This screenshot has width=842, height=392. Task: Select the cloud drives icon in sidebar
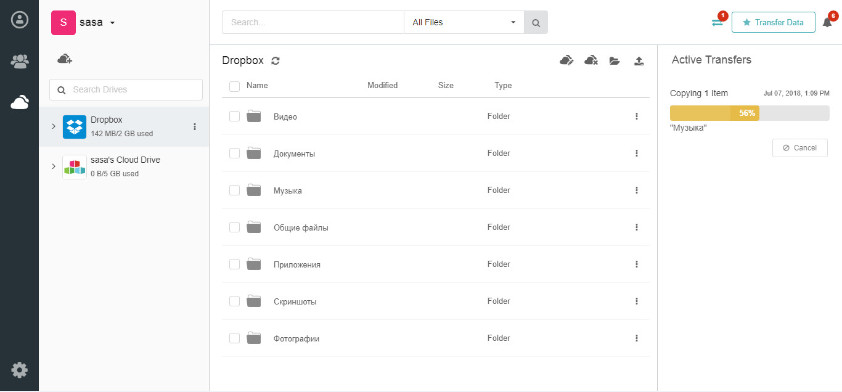point(19,102)
